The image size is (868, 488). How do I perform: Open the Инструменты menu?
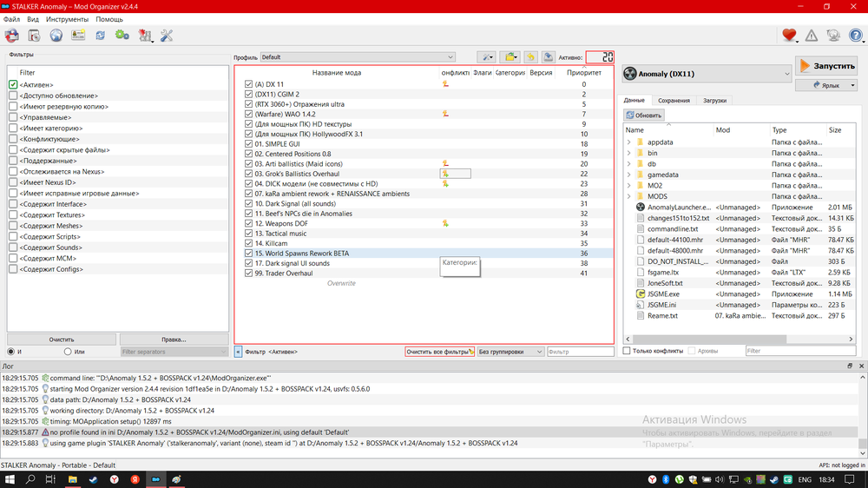tap(67, 19)
